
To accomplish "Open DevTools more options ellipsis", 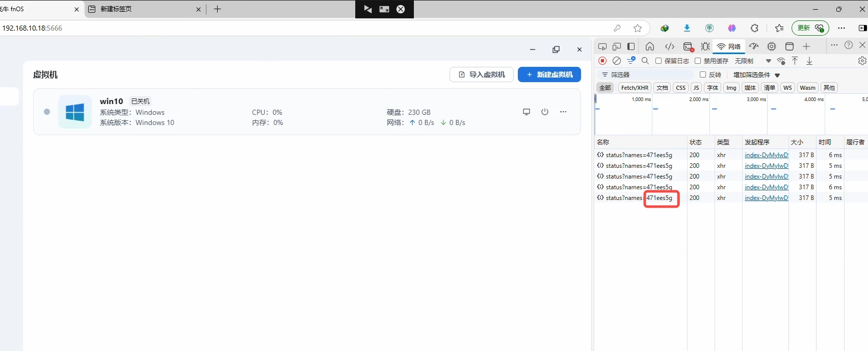I will point(834,45).
